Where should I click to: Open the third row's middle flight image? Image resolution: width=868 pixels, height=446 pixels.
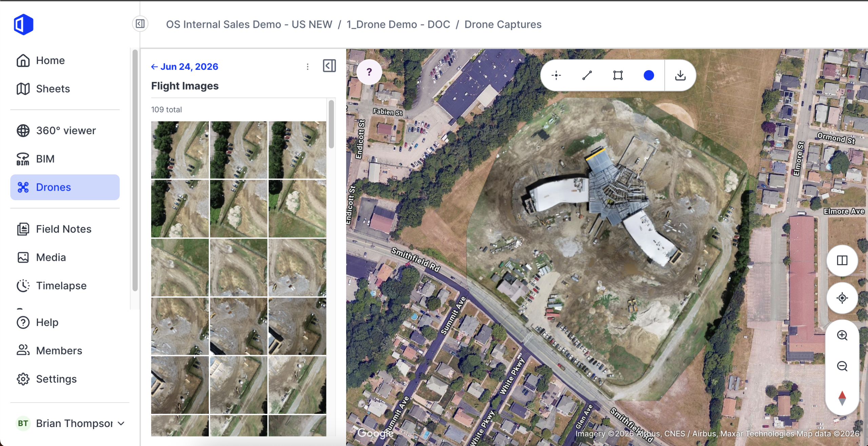click(239, 268)
